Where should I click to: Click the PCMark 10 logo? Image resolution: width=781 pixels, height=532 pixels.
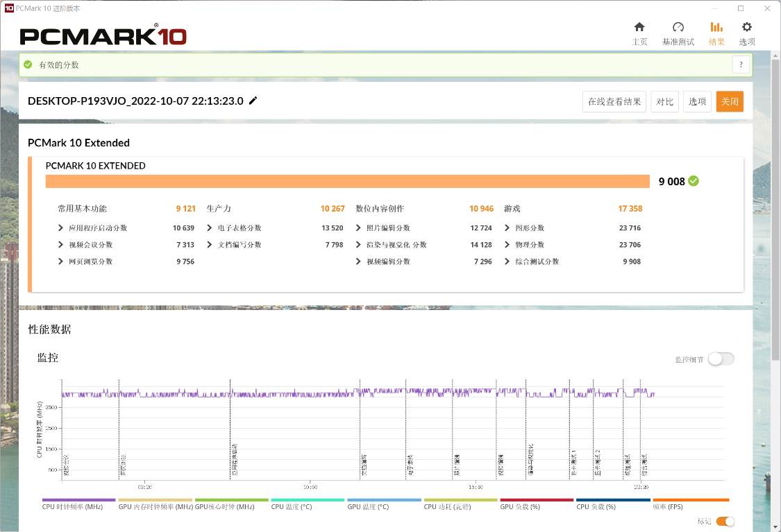pos(103,36)
